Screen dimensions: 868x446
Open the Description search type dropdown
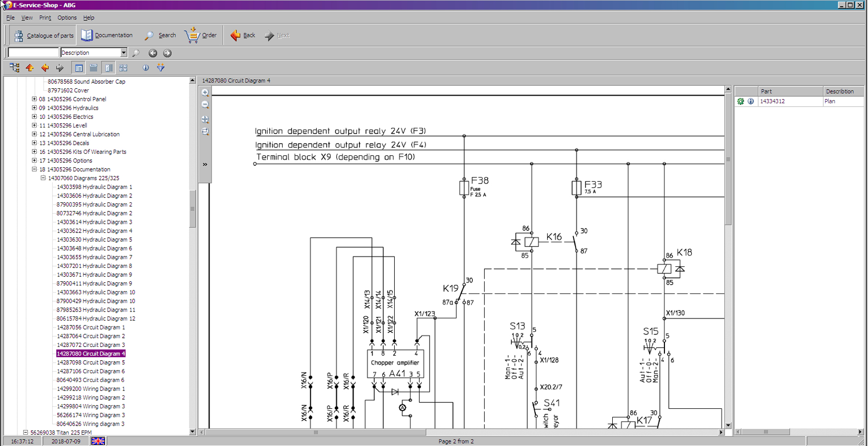[x=124, y=53]
